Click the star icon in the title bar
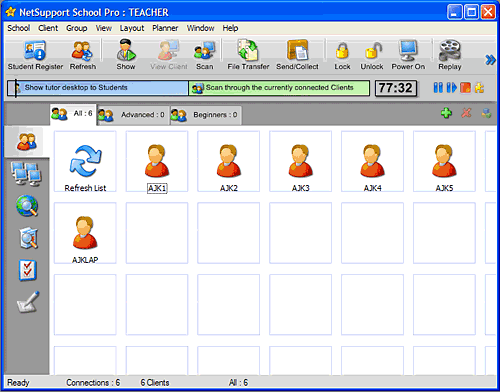Screen dimensions: 500x392 pos(11,12)
